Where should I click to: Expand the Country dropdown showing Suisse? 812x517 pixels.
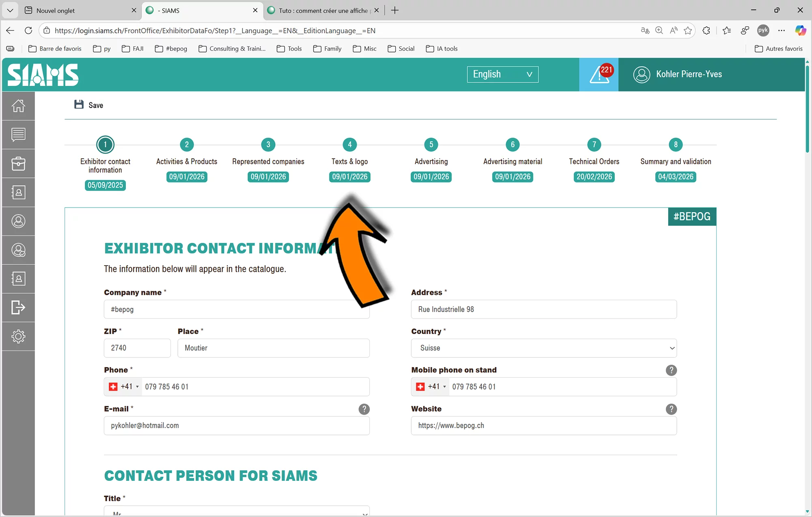pyautogui.click(x=544, y=348)
